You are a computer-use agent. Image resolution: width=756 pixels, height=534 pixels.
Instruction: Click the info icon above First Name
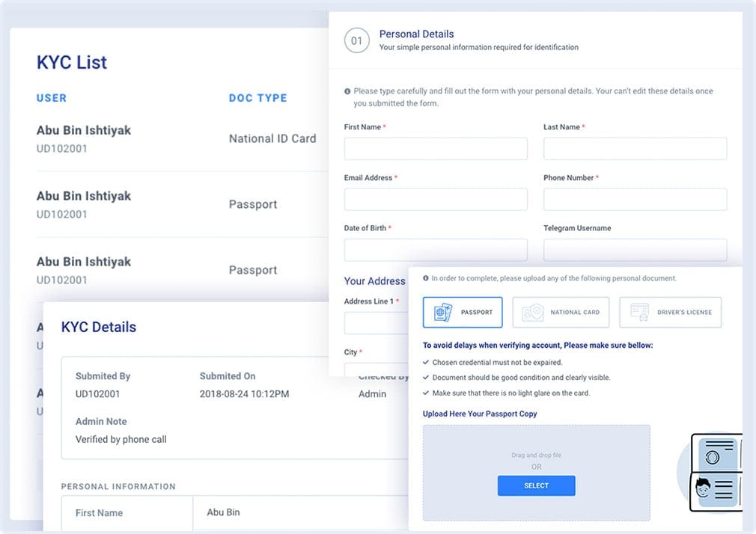[x=347, y=91]
